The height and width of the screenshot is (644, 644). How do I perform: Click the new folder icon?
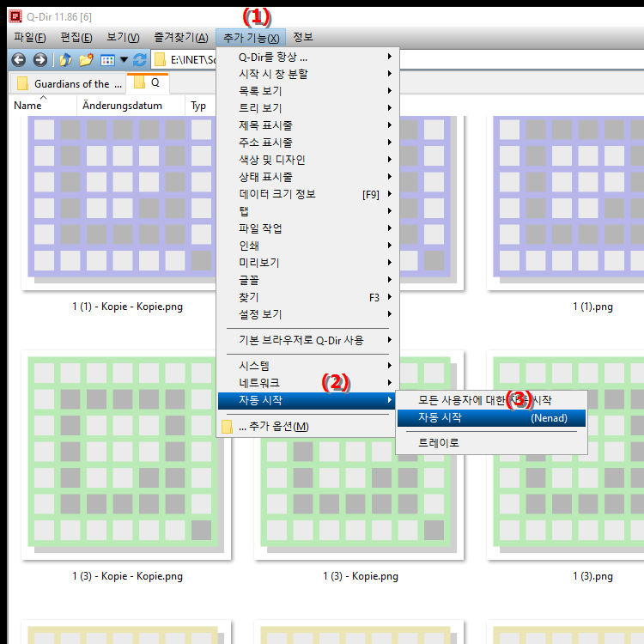tap(86, 60)
